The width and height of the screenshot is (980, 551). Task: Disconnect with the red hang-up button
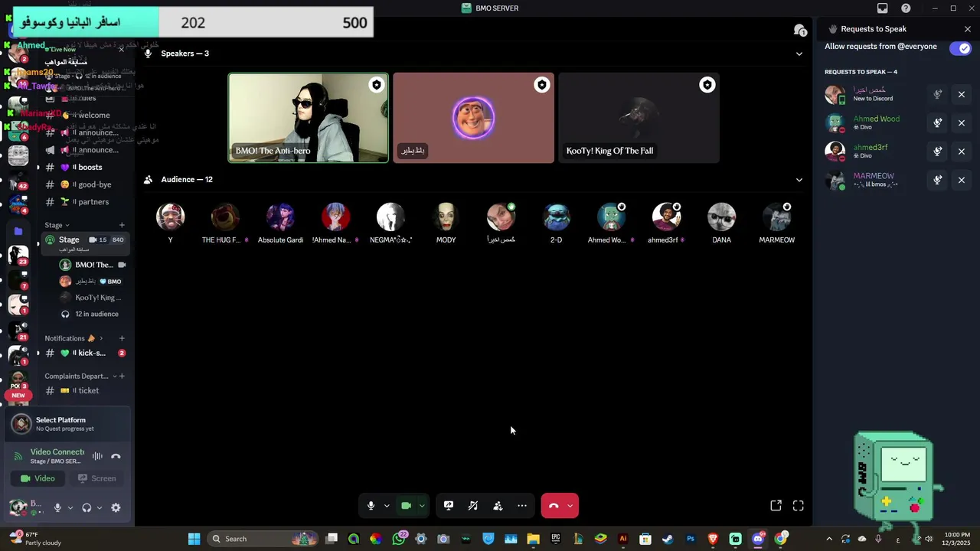click(554, 506)
